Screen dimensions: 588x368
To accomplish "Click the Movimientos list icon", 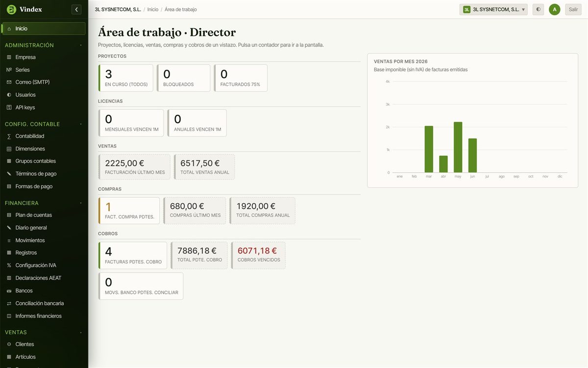I will pos(9,240).
